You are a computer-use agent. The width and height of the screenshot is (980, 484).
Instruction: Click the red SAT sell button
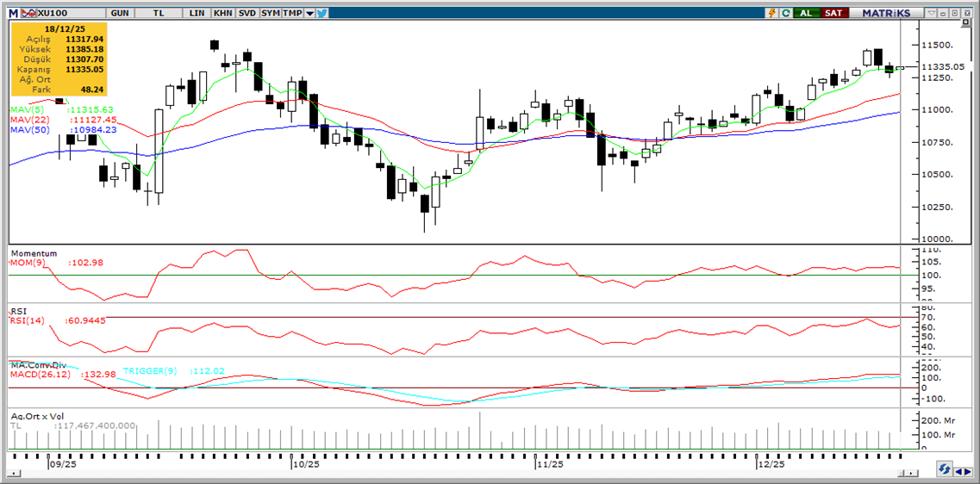click(833, 13)
